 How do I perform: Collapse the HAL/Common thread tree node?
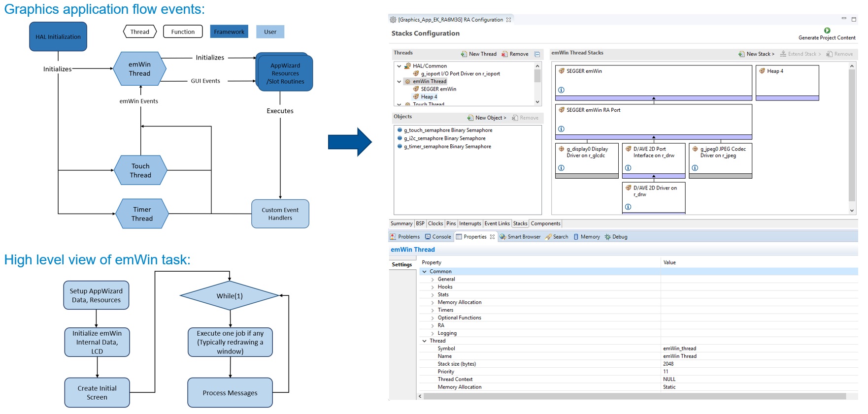(399, 66)
